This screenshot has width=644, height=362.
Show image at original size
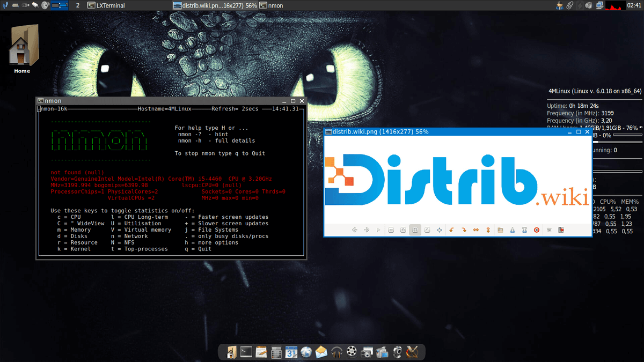coord(427,230)
